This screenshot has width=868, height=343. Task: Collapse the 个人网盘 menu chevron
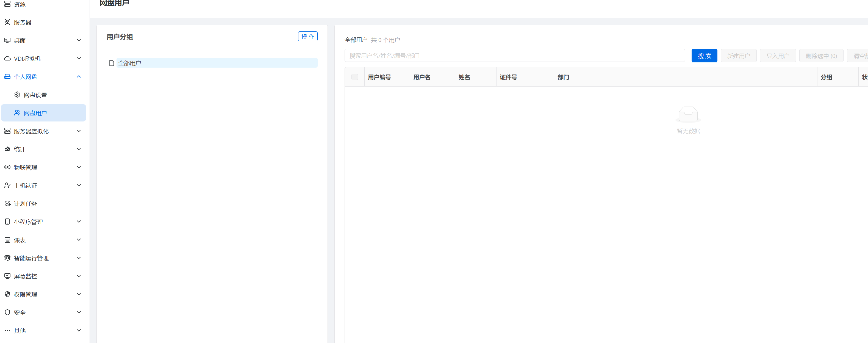(x=79, y=76)
